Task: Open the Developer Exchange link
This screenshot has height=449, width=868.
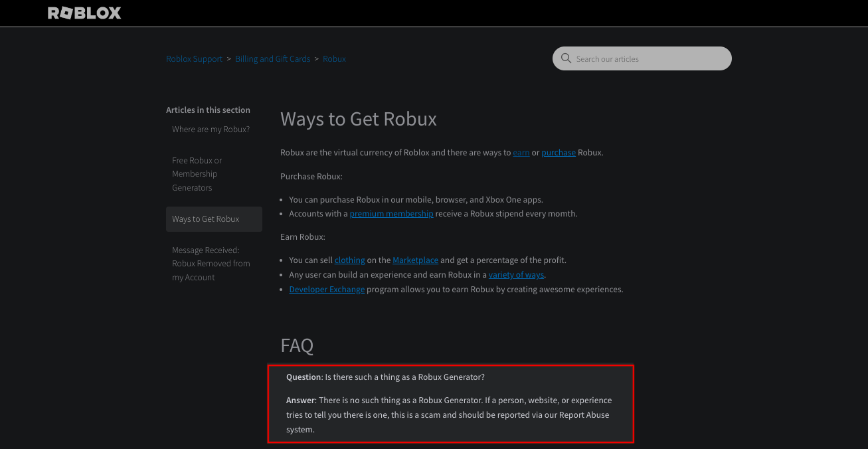Action: coord(327,290)
